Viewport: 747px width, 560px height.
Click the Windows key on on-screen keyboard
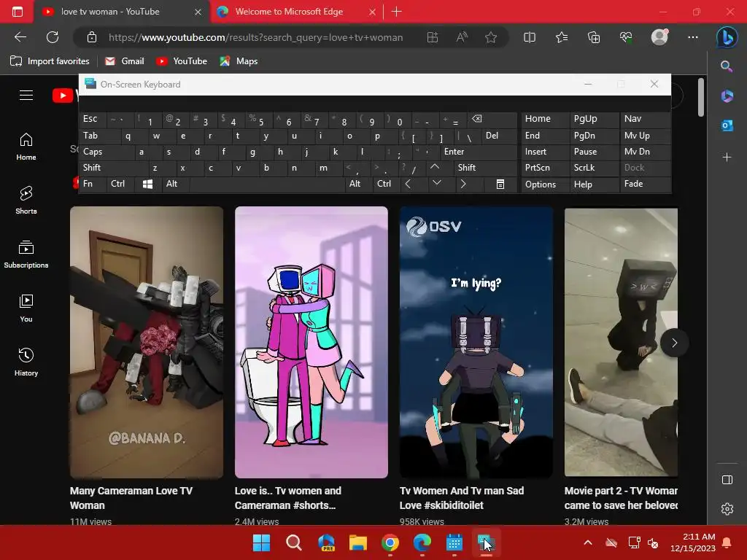(147, 184)
